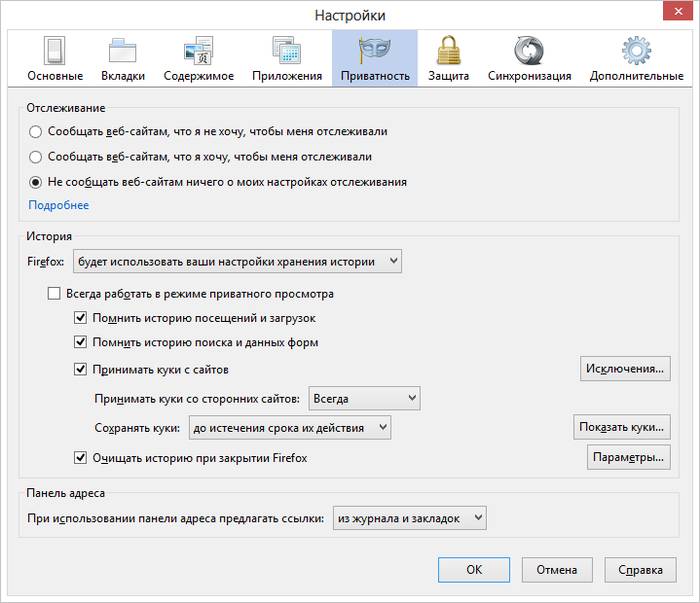Click the "Подробнее" link
This screenshot has width=700, height=603.
(58, 205)
